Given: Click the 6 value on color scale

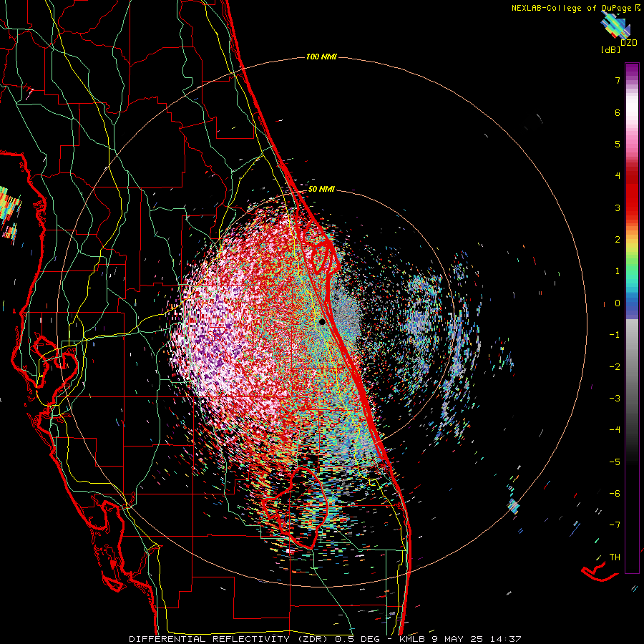Looking at the screenshot, I should (x=618, y=112).
